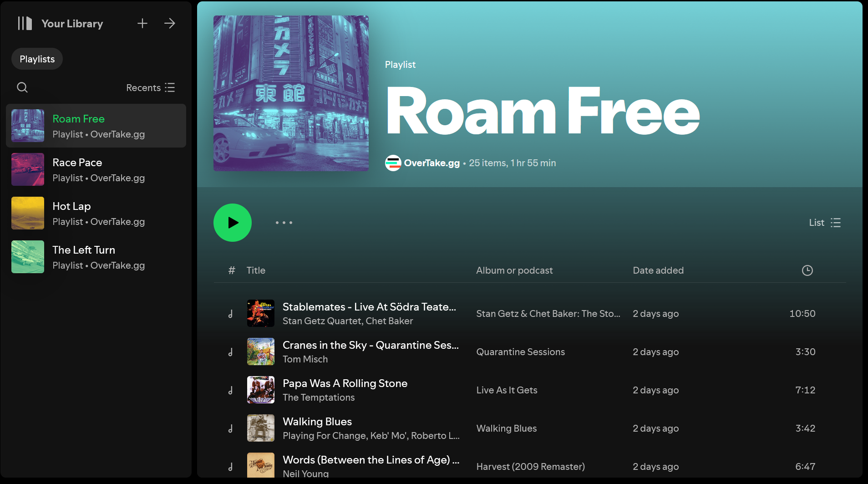This screenshot has height=484, width=868.
Task: Click note icon for Cranes in the Sky
Action: pyautogui.click(x=231, y=352)
